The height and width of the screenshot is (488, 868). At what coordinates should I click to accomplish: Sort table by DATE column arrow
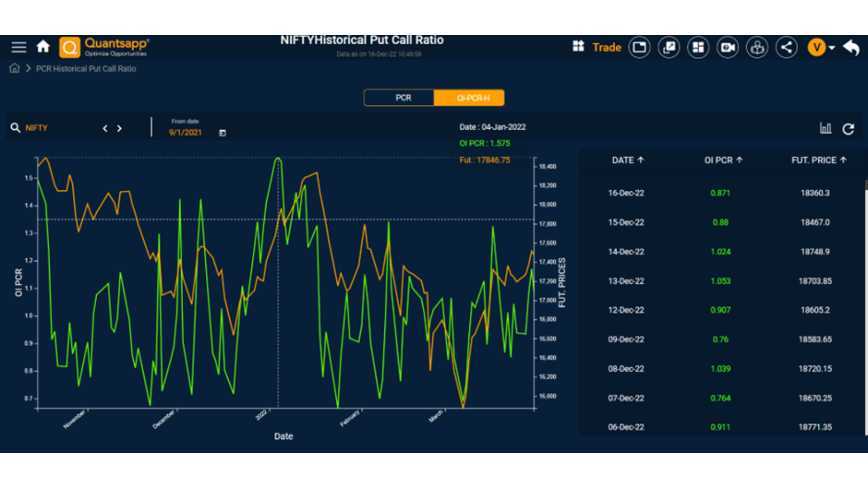coord(641,160)
